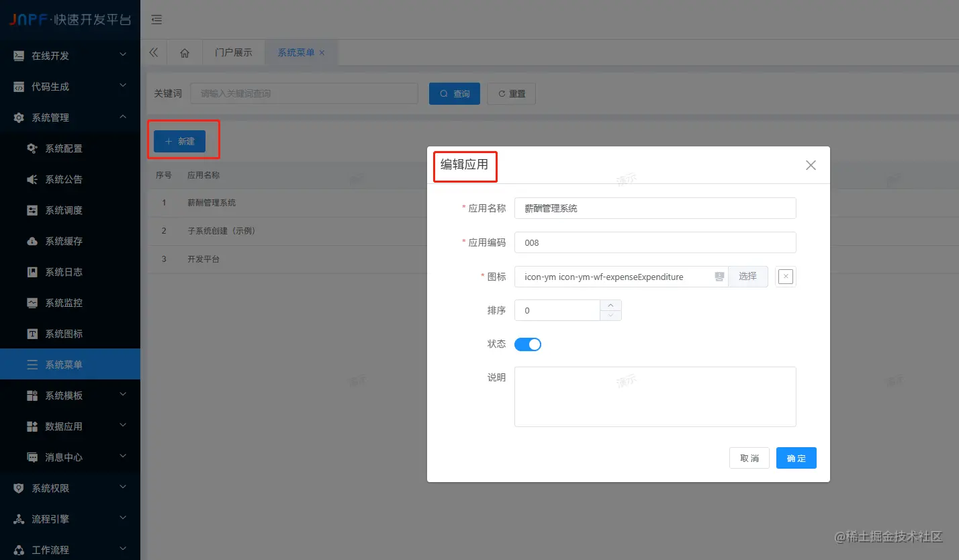Switch to the 门户展示 tab
This screenshot has width=959, height=560.
tap(233, 52)
